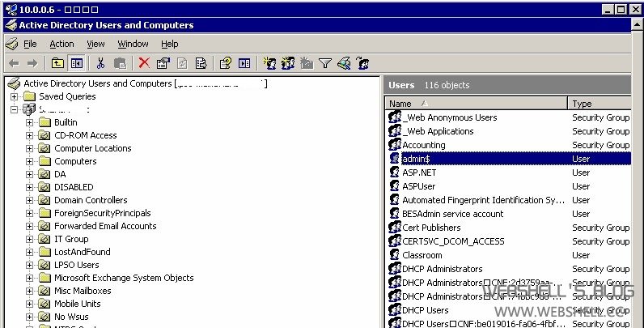Click the Refresh toolbar icon
The width and height of the screenshot is (644, 328).
click(x=182, y=63)
